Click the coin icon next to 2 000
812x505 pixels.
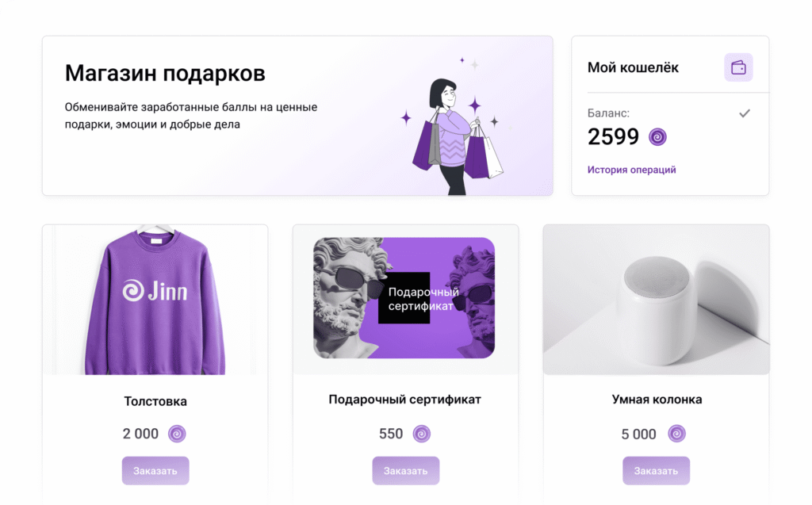(x=177, y=434)
